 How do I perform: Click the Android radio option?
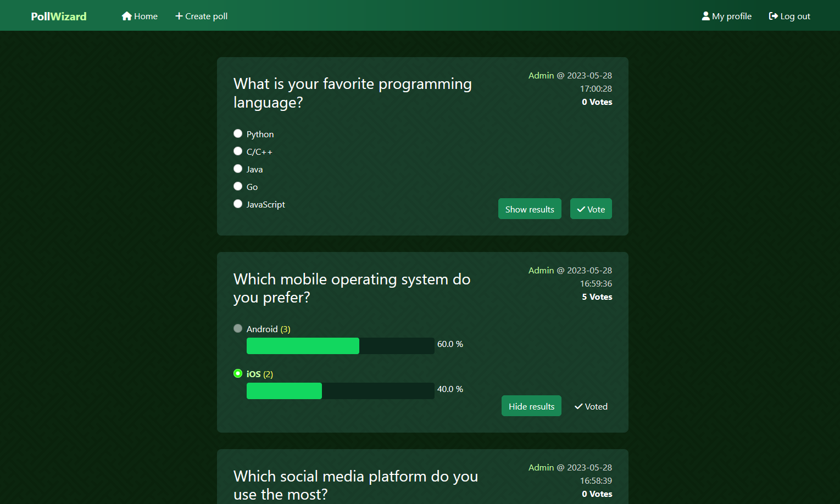[238, 328]
